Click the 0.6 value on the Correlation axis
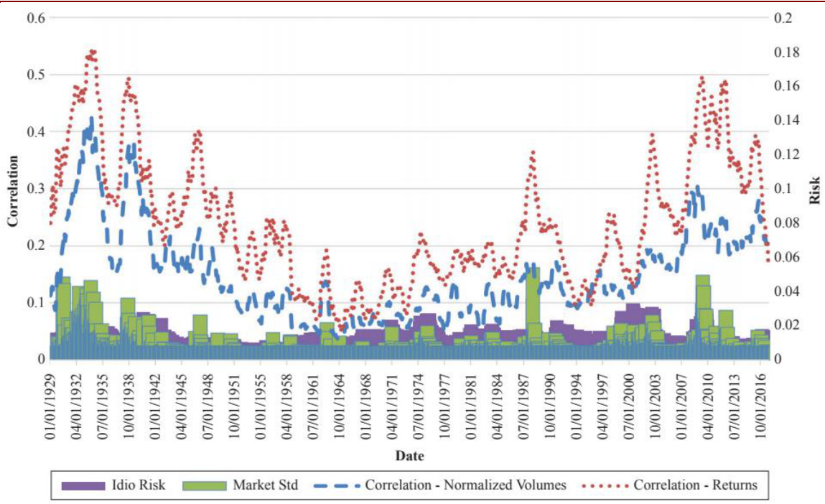Viewport: 825px width, 504px height. point(35,18)
